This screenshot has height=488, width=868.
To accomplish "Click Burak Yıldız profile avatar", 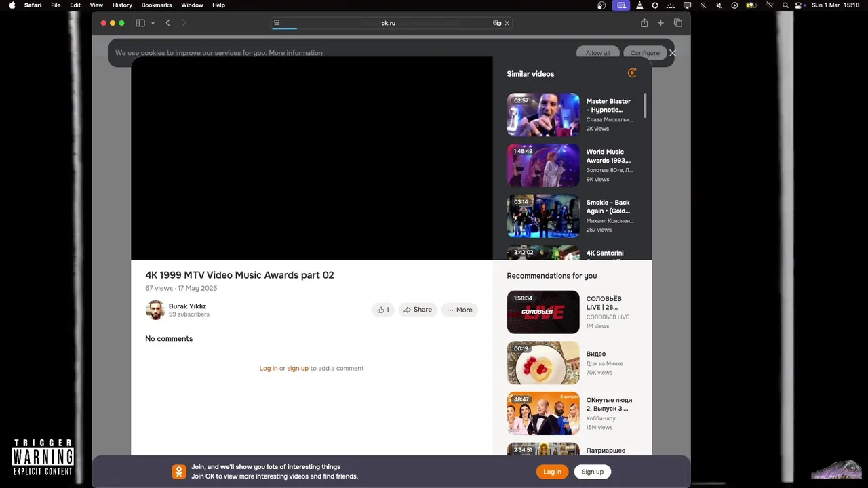I will tap(155, 310).
